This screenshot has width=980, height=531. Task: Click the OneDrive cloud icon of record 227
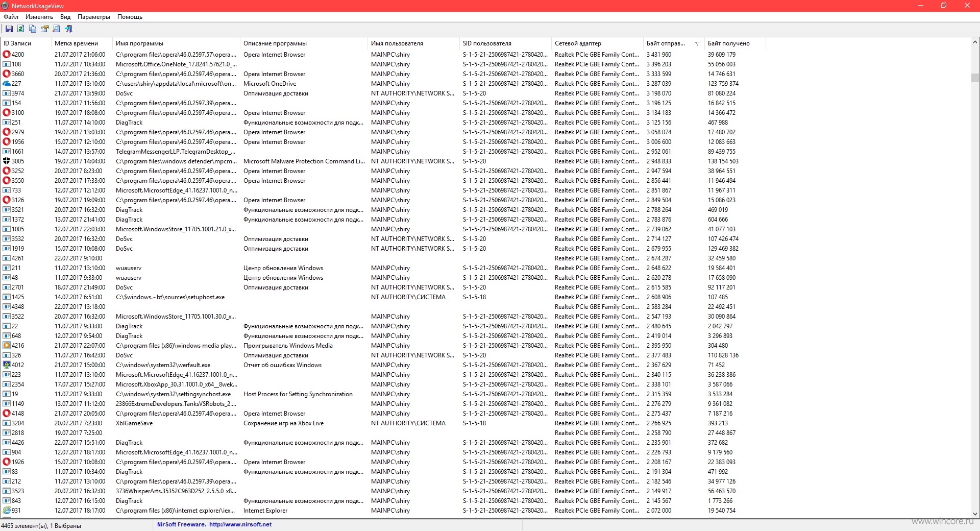point(7,83)
